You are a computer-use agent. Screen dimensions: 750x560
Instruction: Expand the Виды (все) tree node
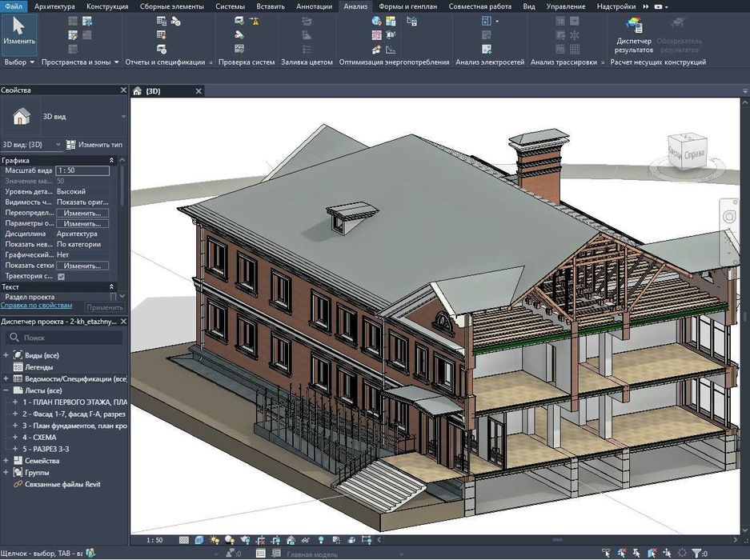coord(6,355)
